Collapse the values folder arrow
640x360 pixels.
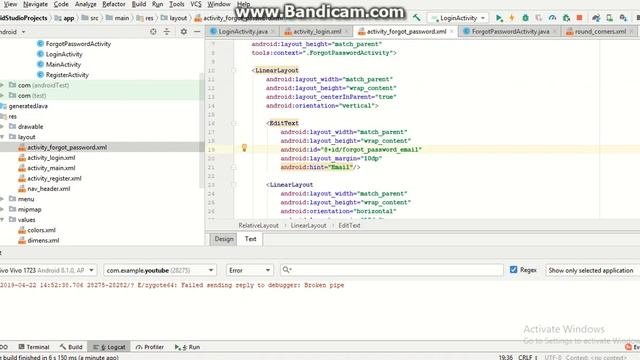[x=2, y=220]
